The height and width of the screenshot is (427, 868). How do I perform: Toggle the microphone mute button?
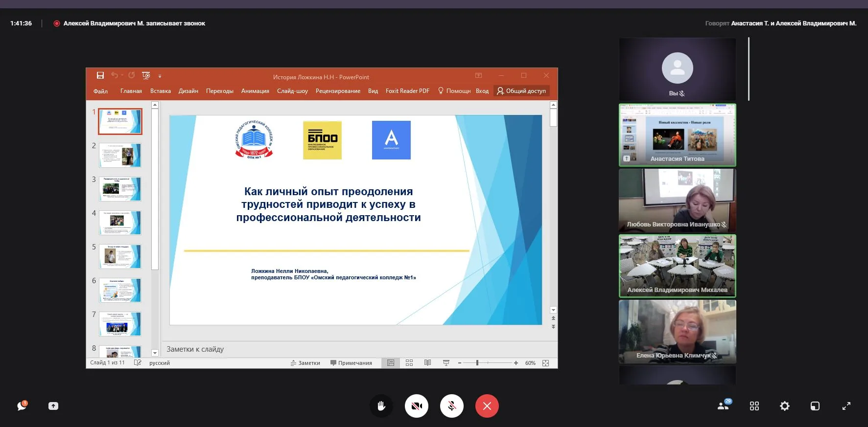coord(452,406)
